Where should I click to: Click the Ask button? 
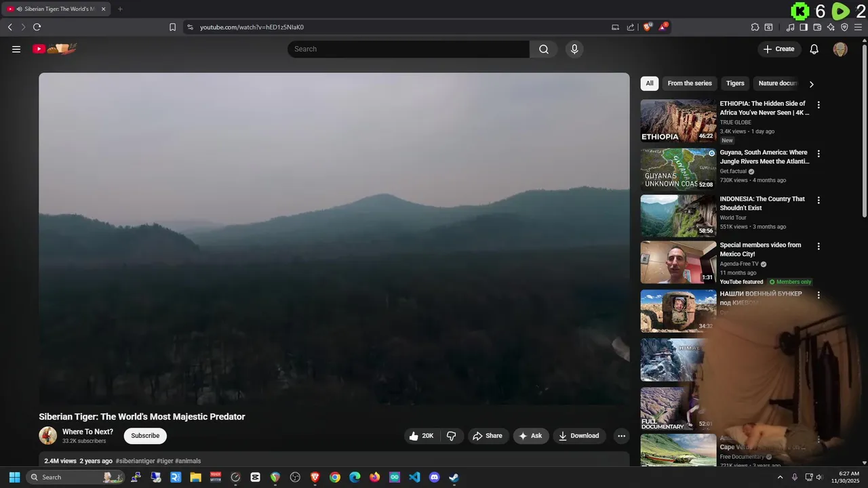point(531,436)
